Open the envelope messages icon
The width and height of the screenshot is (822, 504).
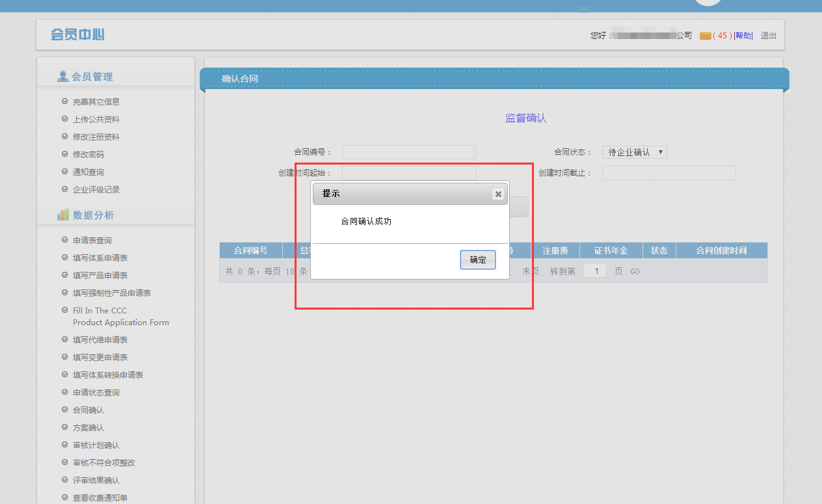coord(705,36)
